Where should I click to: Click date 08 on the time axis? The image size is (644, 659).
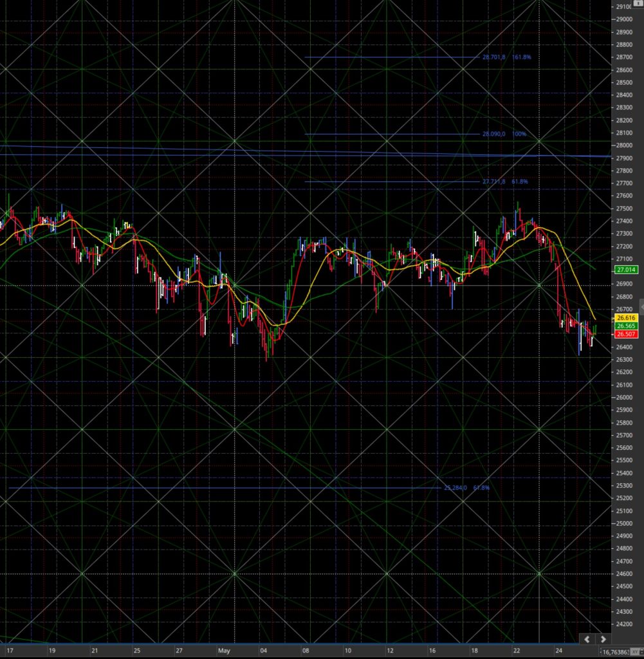point(306,651)
